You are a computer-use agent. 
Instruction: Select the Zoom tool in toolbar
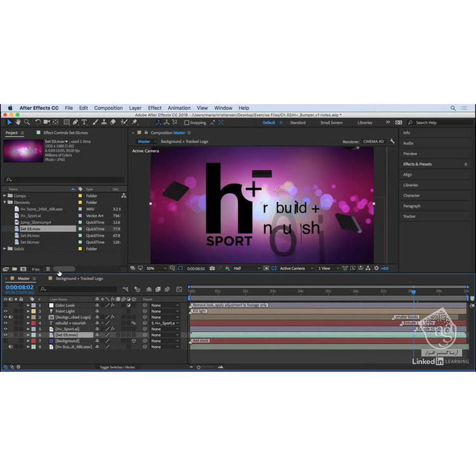click(27, 122)
